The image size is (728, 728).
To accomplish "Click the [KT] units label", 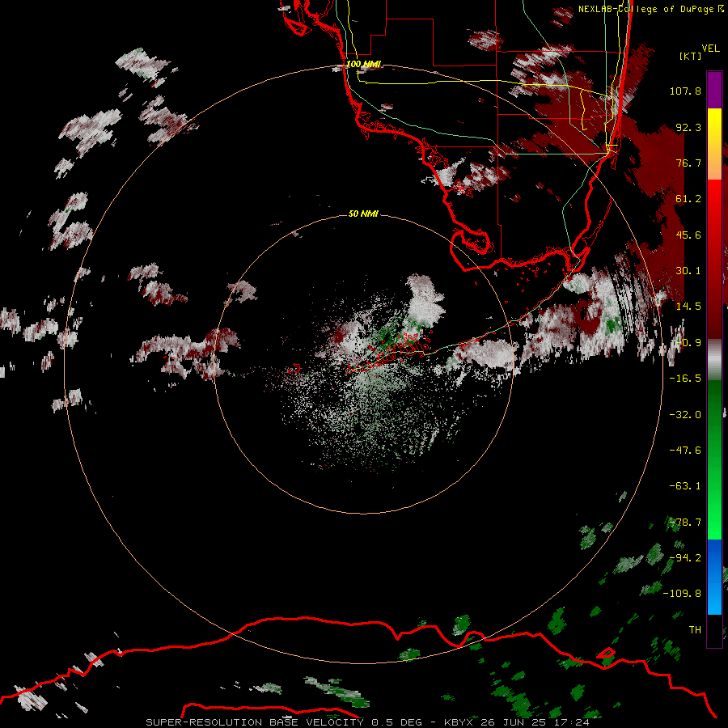I will [691, 56].
